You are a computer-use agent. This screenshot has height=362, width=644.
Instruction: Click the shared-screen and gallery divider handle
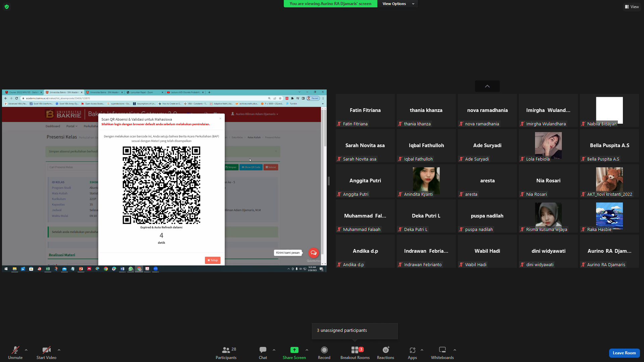pos(329,181)
